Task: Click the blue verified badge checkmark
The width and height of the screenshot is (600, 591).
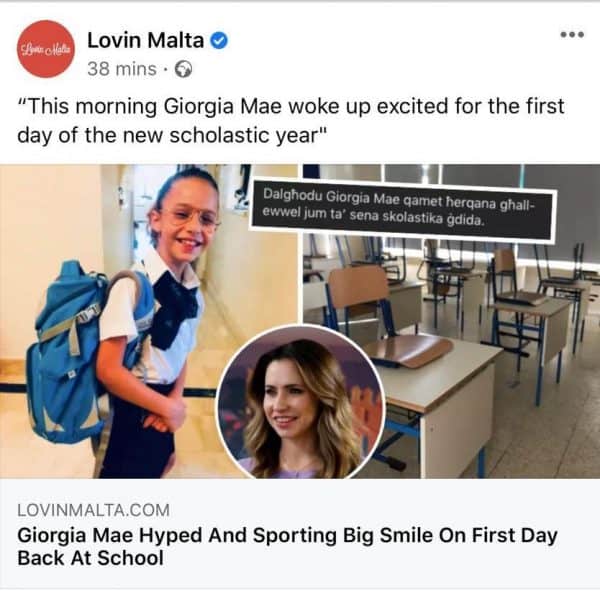Action: 219,41
